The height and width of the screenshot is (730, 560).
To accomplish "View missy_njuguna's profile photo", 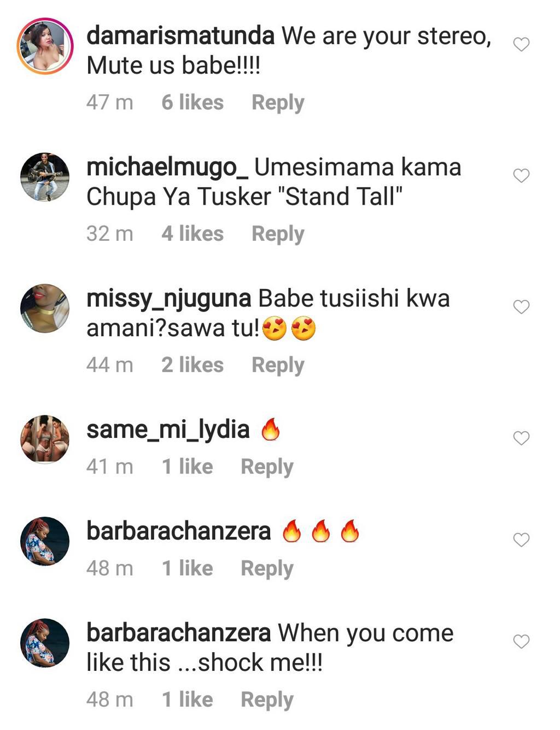I will [45, 308].
